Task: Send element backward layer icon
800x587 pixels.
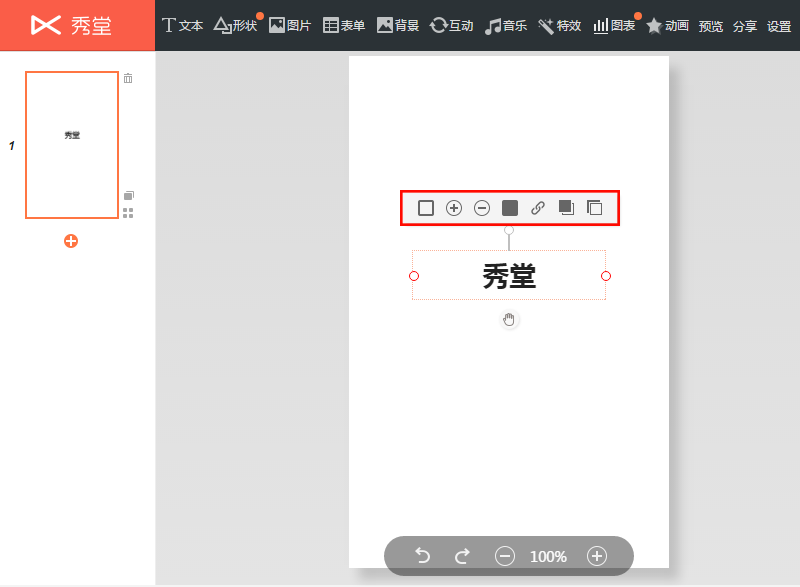Action: point(594,208)
